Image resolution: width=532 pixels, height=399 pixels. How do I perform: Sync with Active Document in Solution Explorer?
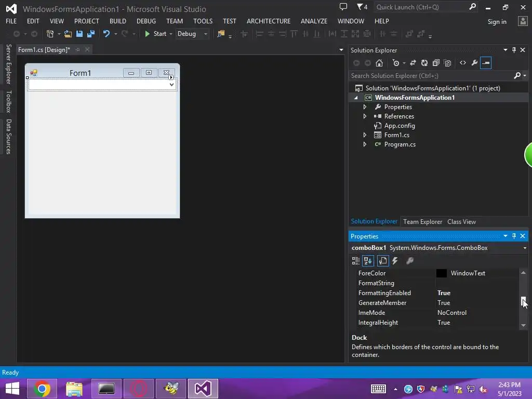(x=413, y=63)
